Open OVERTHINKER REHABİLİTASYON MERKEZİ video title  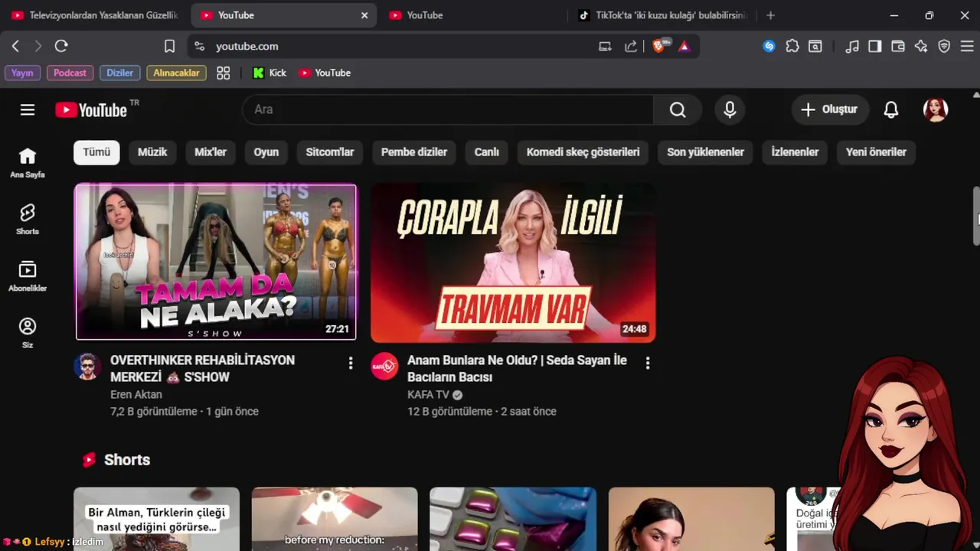202,368
